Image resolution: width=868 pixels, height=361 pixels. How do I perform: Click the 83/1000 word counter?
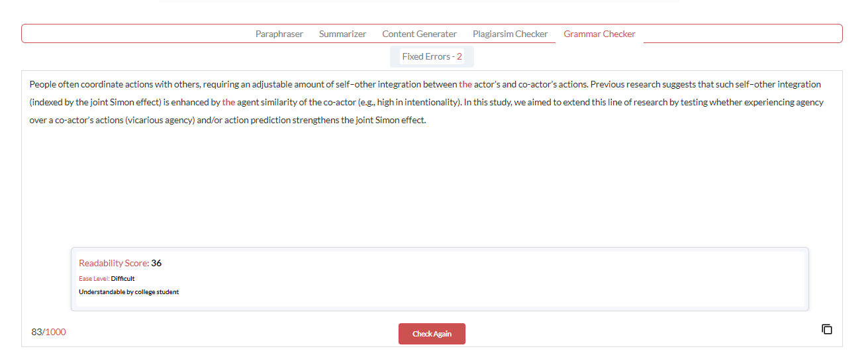point(48,332)
